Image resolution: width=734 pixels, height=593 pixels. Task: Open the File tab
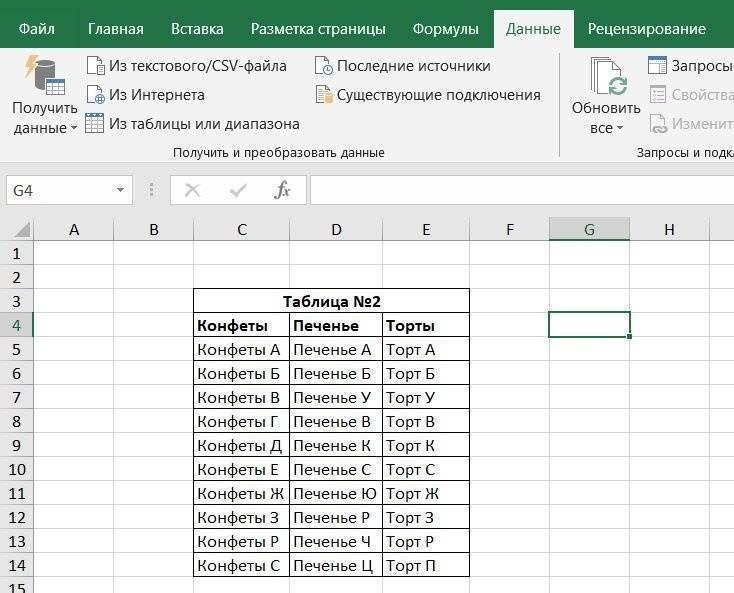click(36, 28)
